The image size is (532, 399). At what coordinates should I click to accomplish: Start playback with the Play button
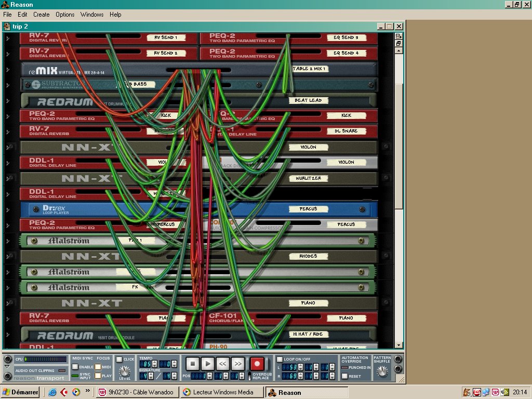[208, 364]
